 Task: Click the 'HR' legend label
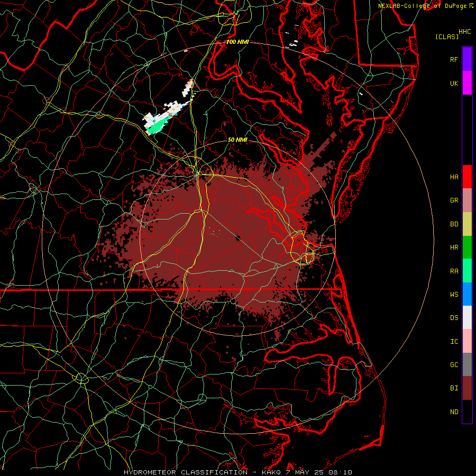454,248
